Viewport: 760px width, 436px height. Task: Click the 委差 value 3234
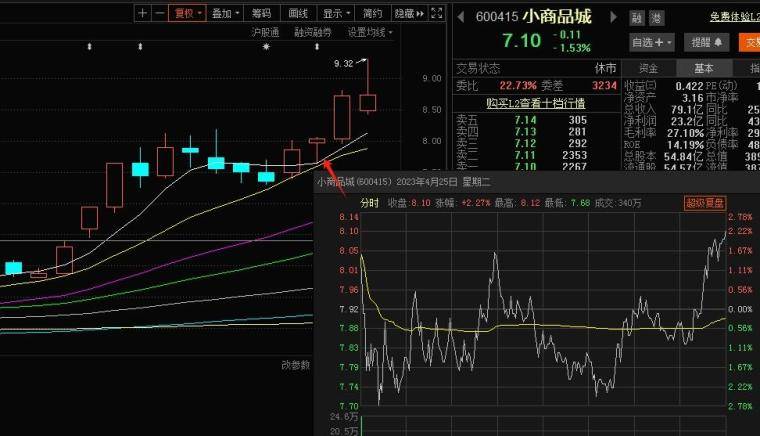coord(604,86)
